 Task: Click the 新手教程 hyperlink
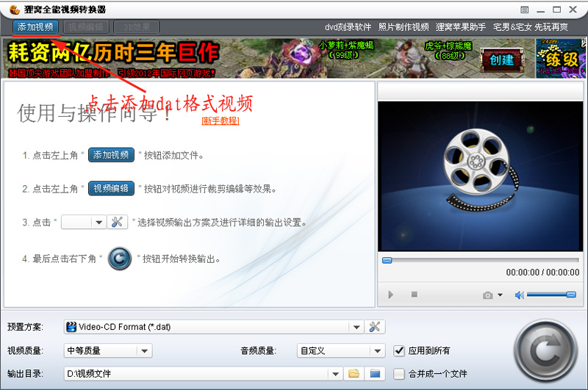[x=220, y=120]
